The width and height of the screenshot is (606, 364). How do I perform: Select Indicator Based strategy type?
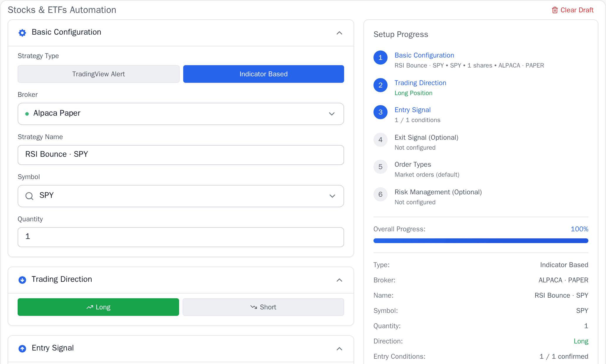(x=264, y=74)
